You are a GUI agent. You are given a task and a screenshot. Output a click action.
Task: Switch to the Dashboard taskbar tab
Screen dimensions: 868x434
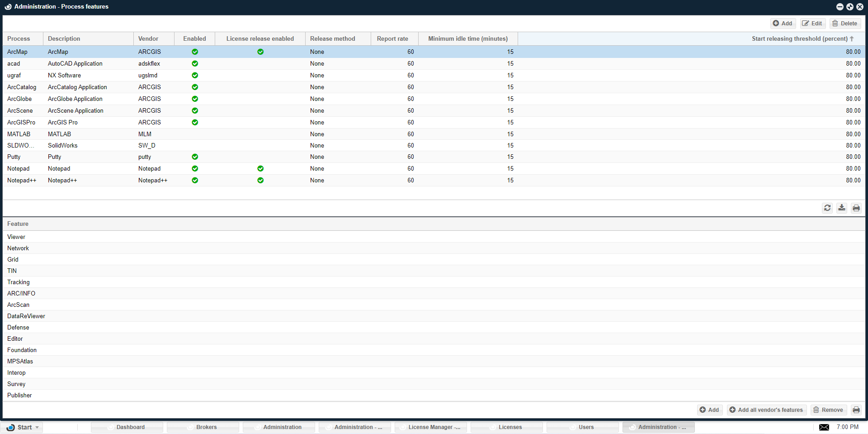tap(127, 427)
